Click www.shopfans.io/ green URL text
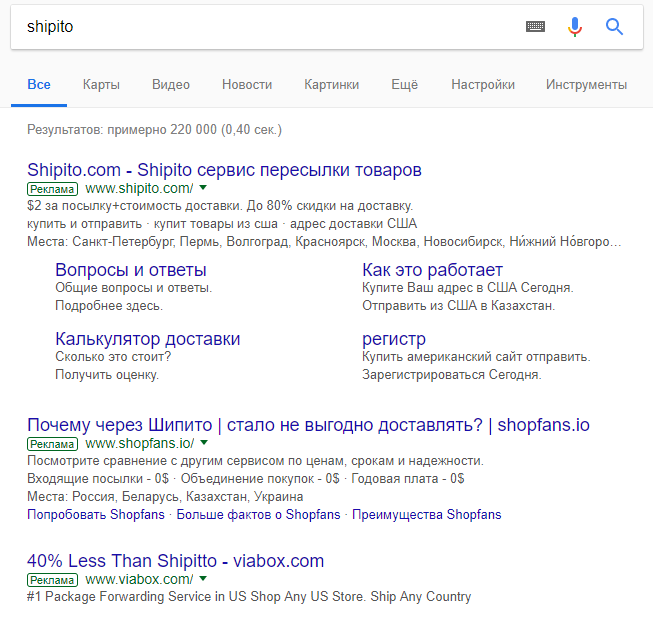This screenshot has height=627, width=653. (x=140, y=443)
